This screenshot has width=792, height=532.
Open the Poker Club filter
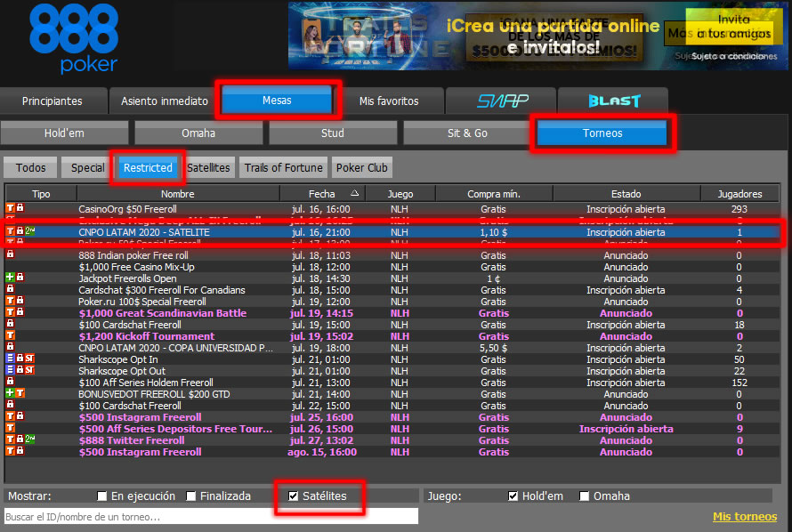coord(361,167)
